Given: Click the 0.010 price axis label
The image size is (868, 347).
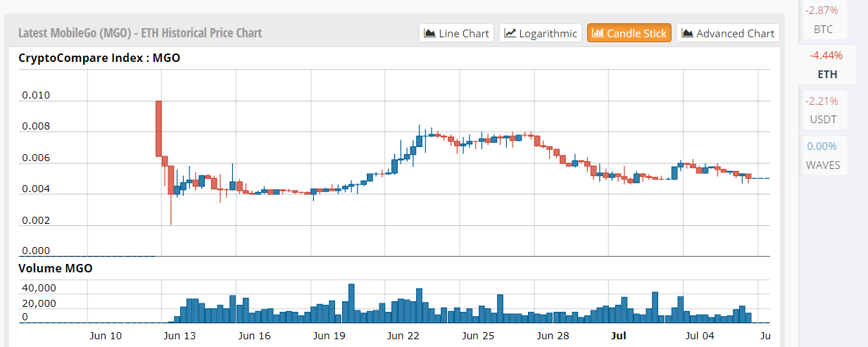Looking at the screenshot, I should 36,95.
